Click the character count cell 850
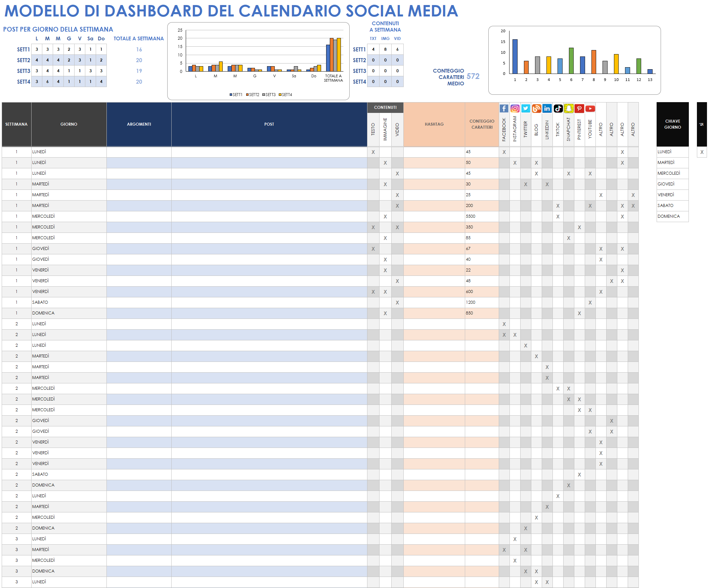 [482, 313]
